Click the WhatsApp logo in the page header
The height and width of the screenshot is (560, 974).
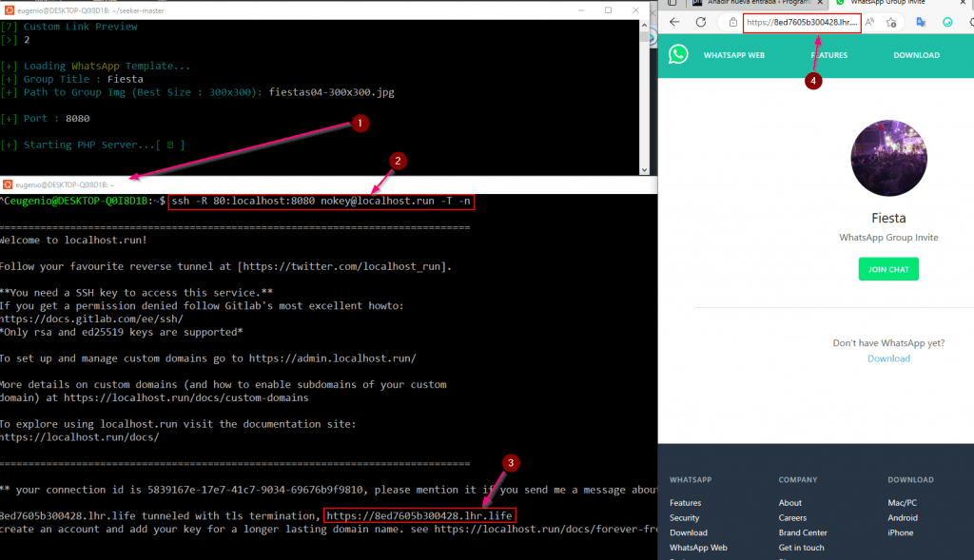[x=678, y=54]
